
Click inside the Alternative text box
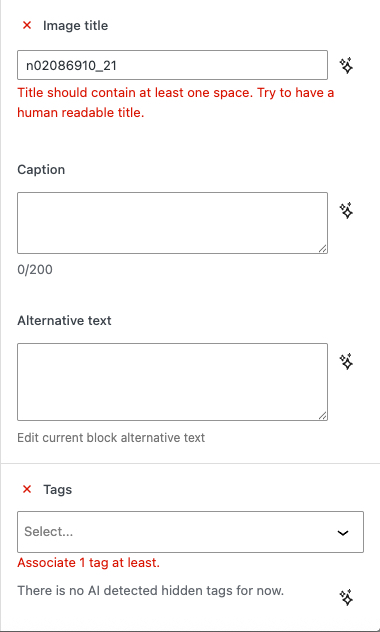coord(172,382)
